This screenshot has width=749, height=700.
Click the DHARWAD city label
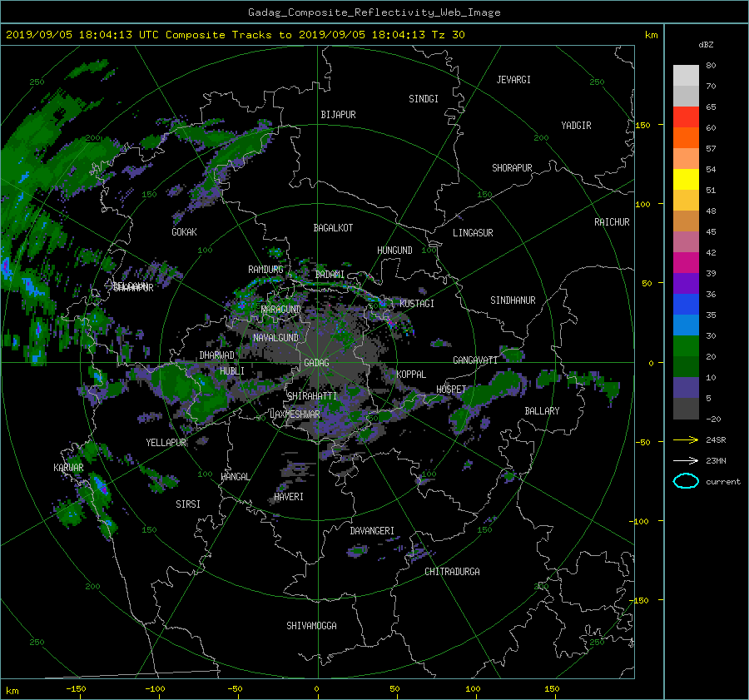[217, 355]
